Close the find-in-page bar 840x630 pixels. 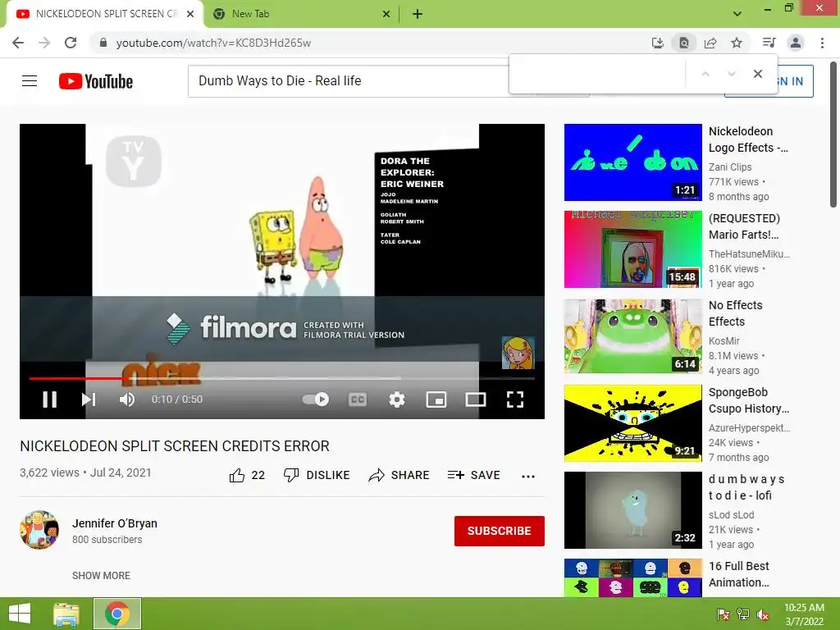757,74
